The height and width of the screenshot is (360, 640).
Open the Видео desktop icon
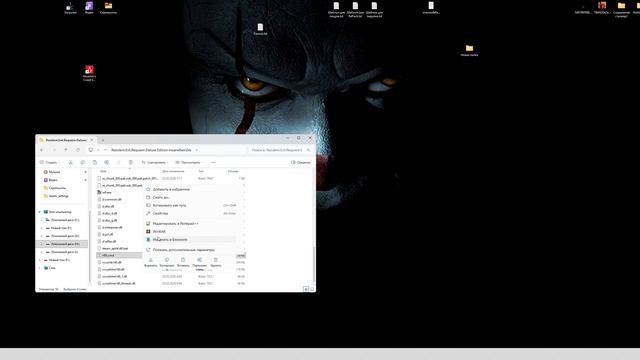[x=89, y=8]
